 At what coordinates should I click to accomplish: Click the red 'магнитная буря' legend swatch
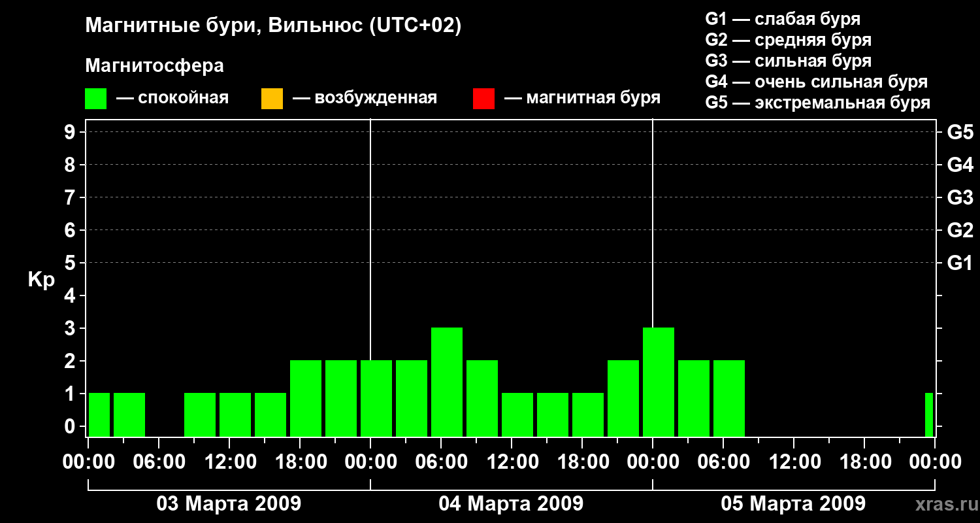click(x=483, y=99)
